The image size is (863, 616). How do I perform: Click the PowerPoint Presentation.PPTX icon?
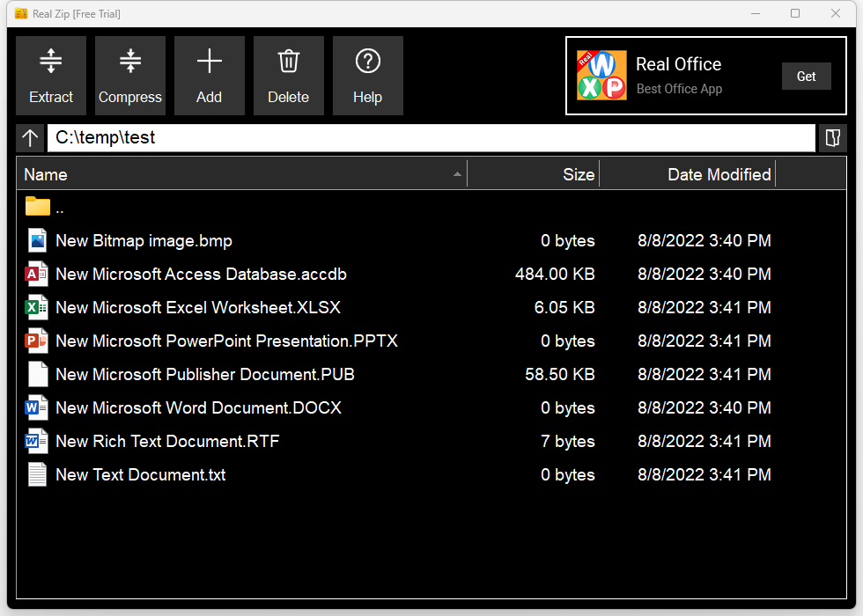[x=37, y=341]
